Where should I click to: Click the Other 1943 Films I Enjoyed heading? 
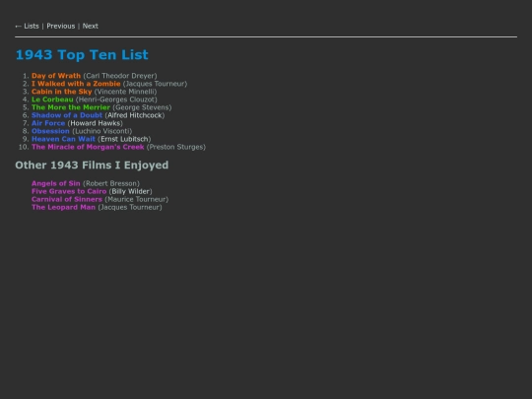point(92,166)
